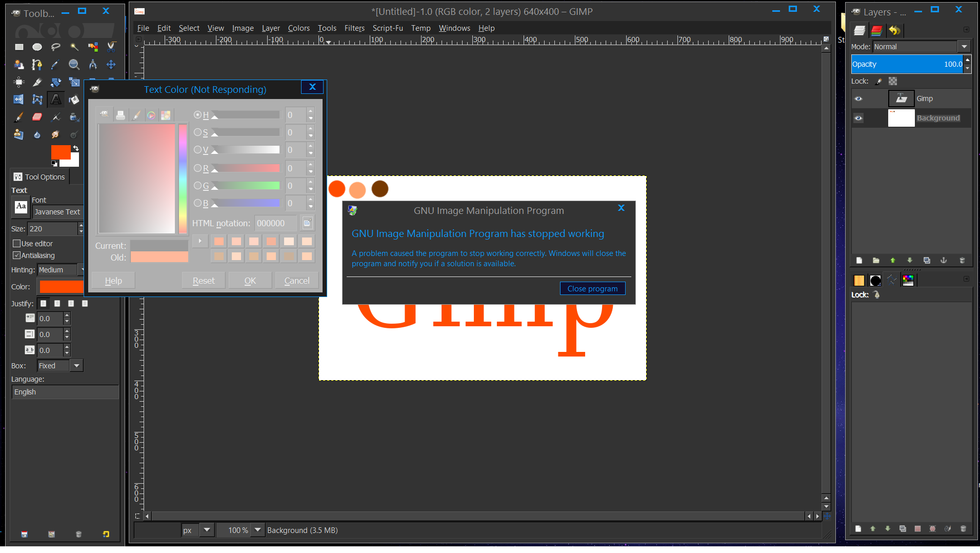Select the Blur/Sharpen droplet tool
This screenshot has width=980, height=553.
pos(37,134)
